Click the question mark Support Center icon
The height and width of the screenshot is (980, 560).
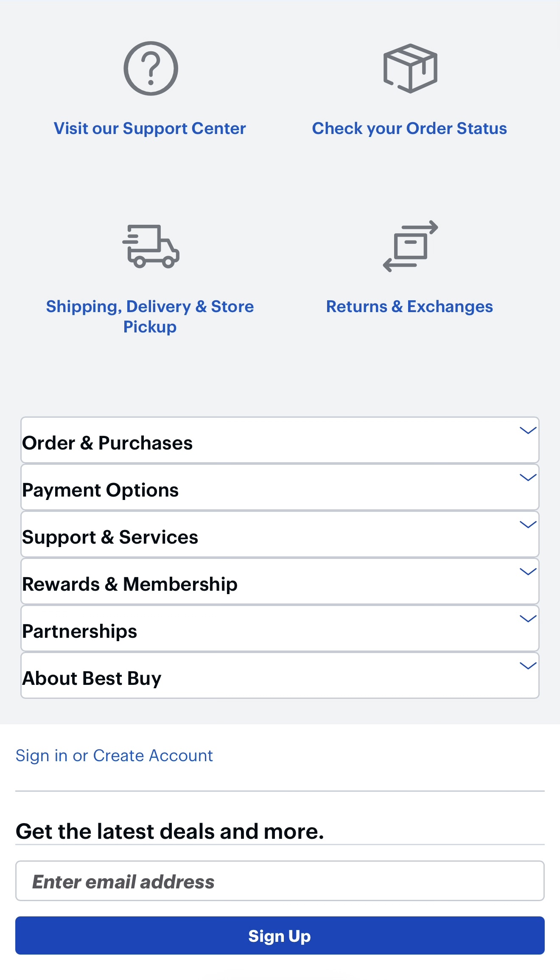(151, 68)
